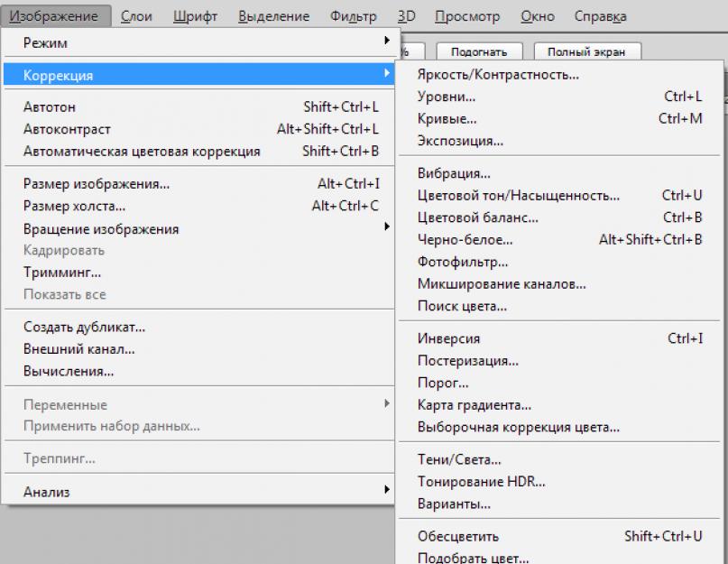The height and width of the screenshot is (564, 728).
Task: Apply Инверсия to the image
Action: click(448, 339)
